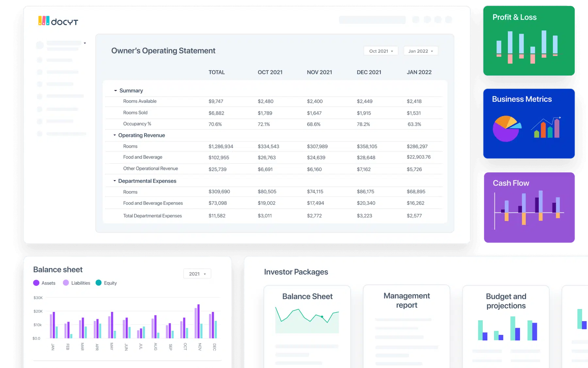Collapse the Departmental Expenses section
Viewport: 588px width, 368px height.
[115, 181]
